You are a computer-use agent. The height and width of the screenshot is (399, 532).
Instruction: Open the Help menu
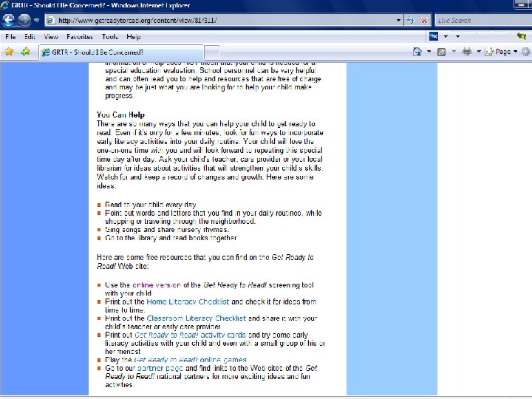tap(133, 37)
